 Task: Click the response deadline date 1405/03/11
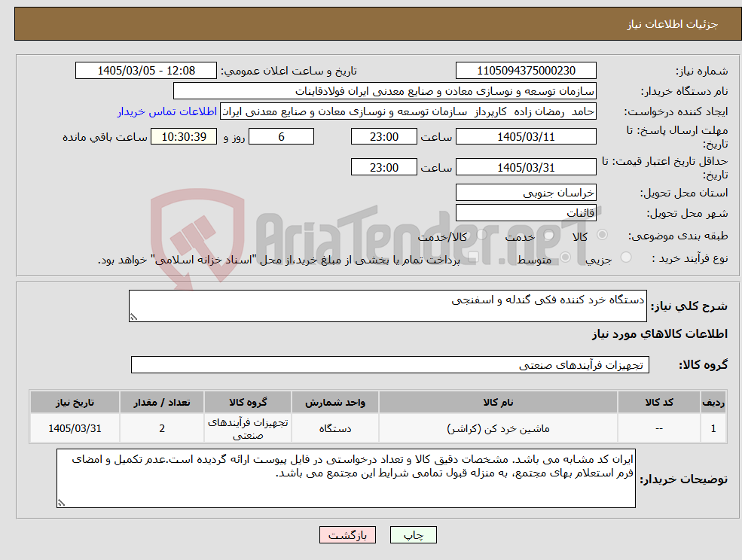pyautogui.click(x=526, y=137)
